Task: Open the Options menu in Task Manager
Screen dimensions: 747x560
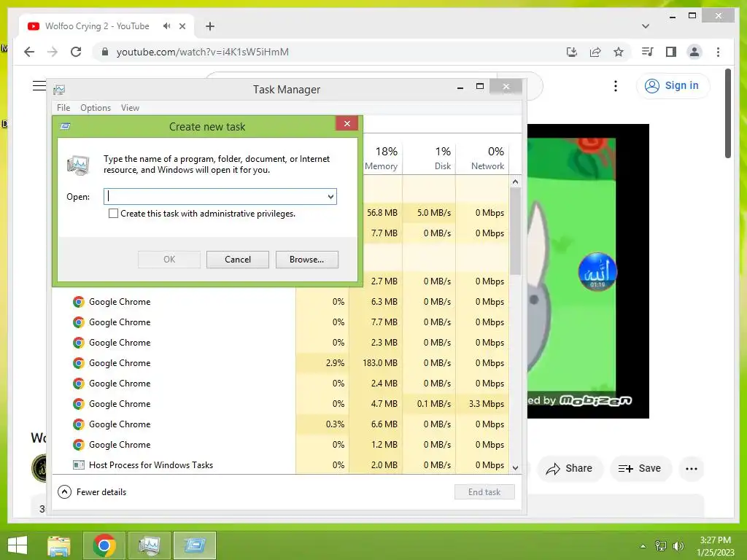Action: point(96,108)
